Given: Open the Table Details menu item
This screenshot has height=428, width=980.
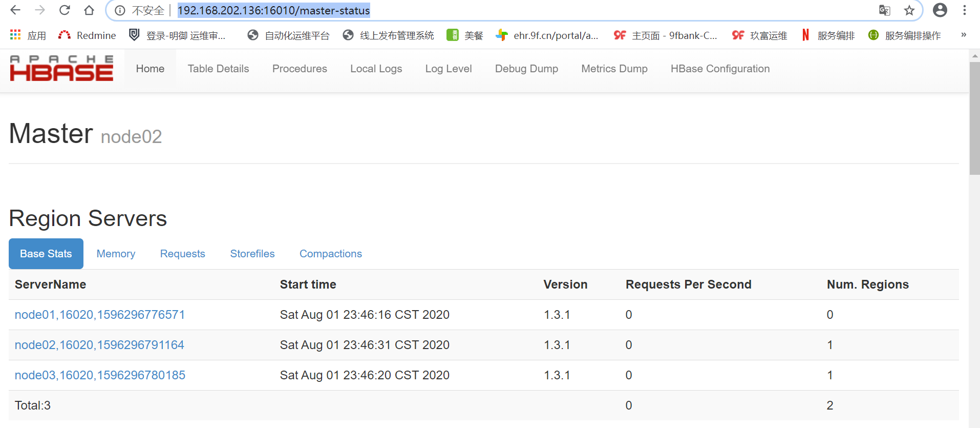Looking at the screenshot, I should pyautogui.click(x=218, y=69).
